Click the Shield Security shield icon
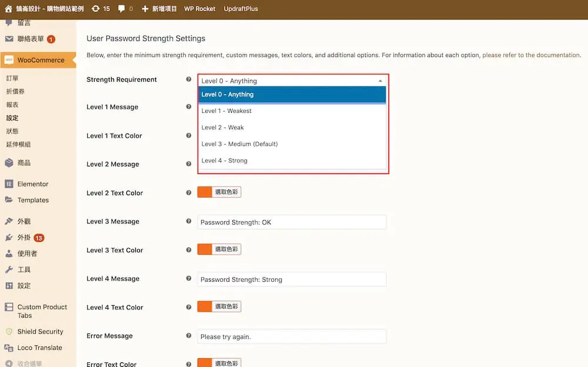 pos(9,332)
